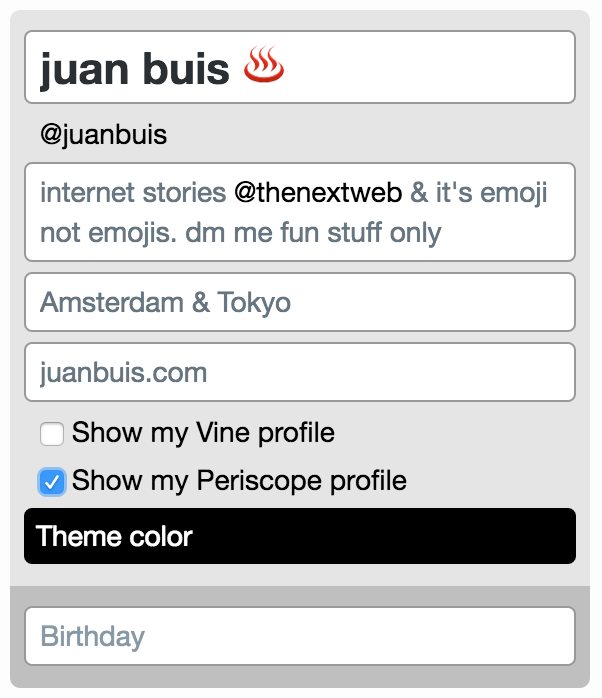The height and width of the screenshot is (698, 602).
Task: Click empty space right of the name emoji
Action: [430, 67]
